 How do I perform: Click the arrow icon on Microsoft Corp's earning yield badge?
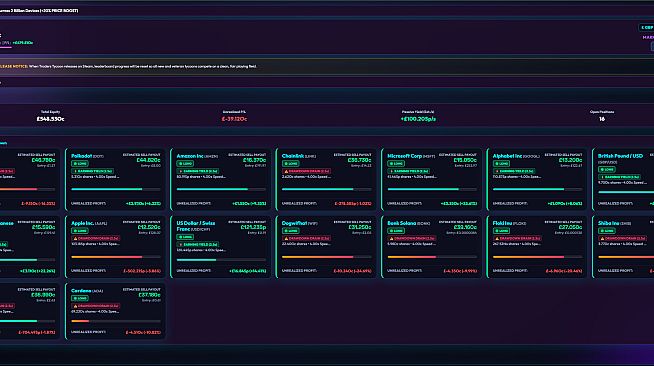click(x=392, y=171)
